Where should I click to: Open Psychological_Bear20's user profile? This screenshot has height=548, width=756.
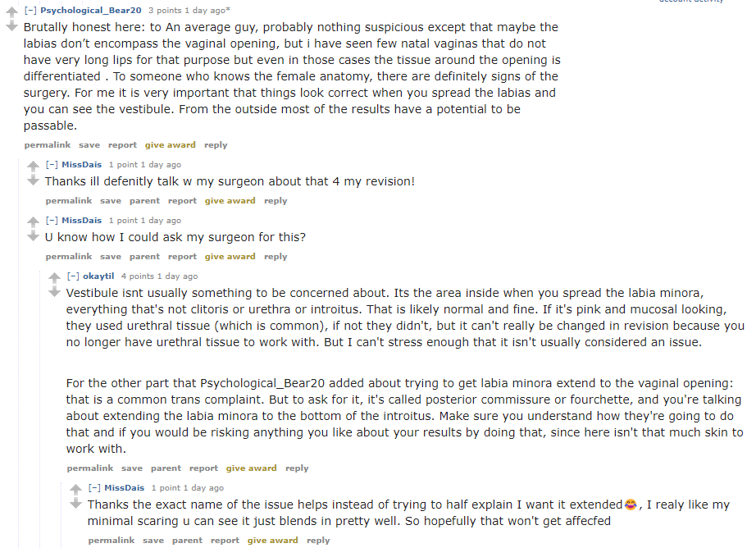coord(91,10)
